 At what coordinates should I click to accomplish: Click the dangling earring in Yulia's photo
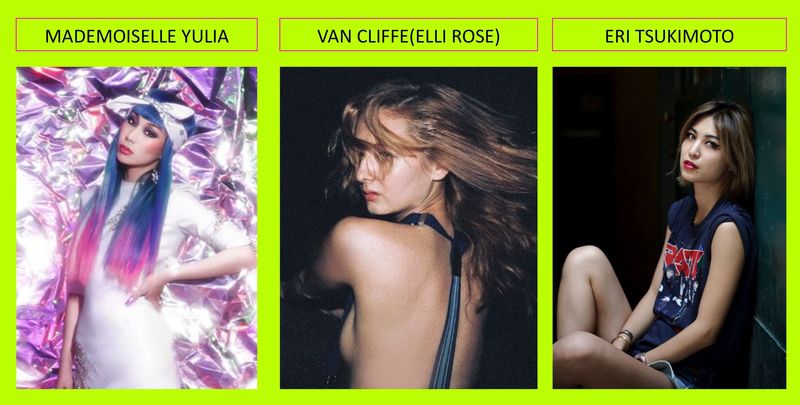(x=155, y=177)
